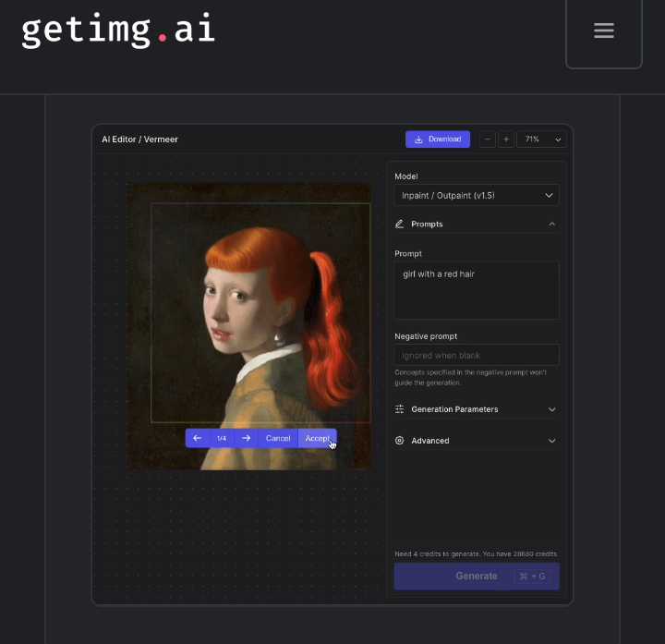Accept the generated result

click(x=317, y=438)
